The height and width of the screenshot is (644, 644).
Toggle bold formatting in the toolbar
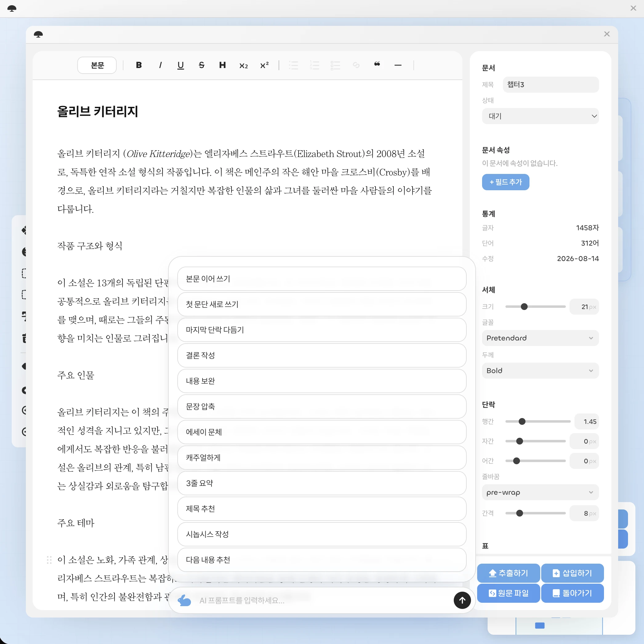139,65
